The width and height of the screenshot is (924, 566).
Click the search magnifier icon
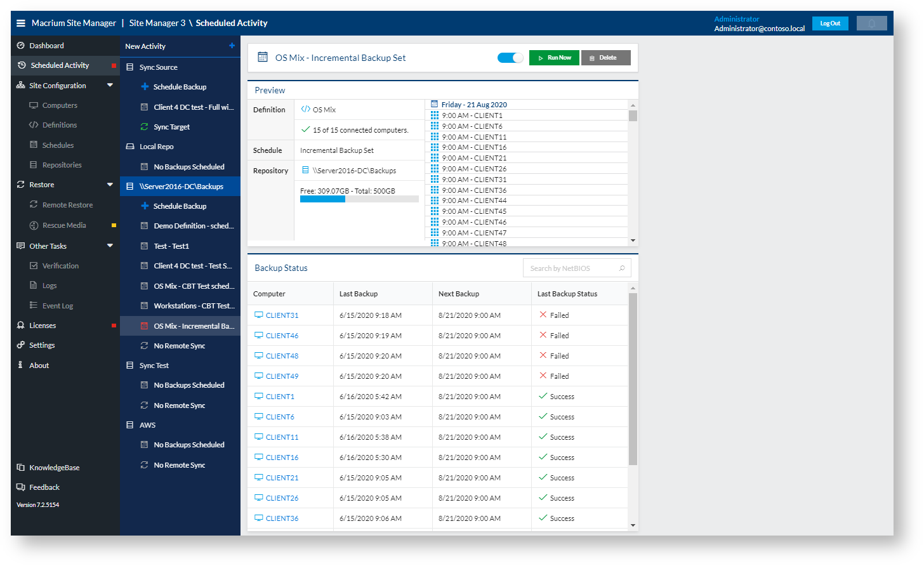click(x=622, y=268)
